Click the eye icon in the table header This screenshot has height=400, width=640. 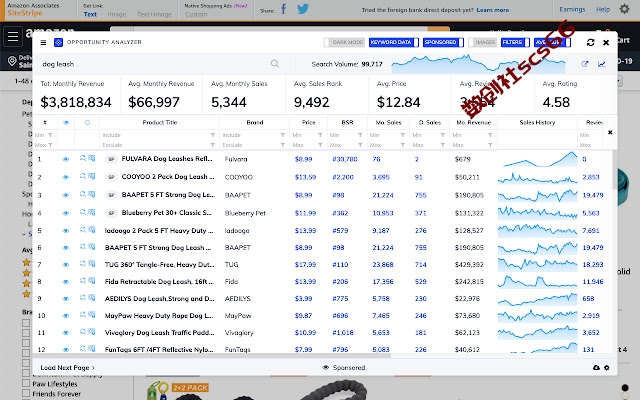tap(66, 122)
